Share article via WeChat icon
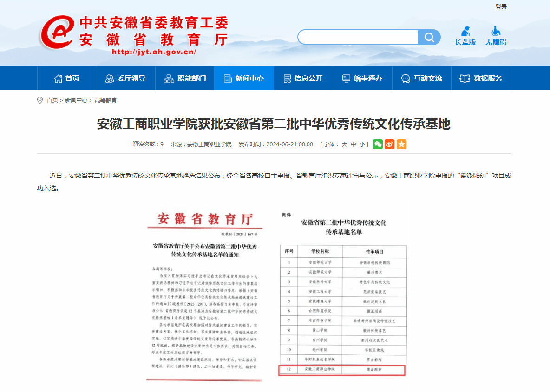Screen dimensions: 550x392 pyautogui.click(x=378, y=144)
